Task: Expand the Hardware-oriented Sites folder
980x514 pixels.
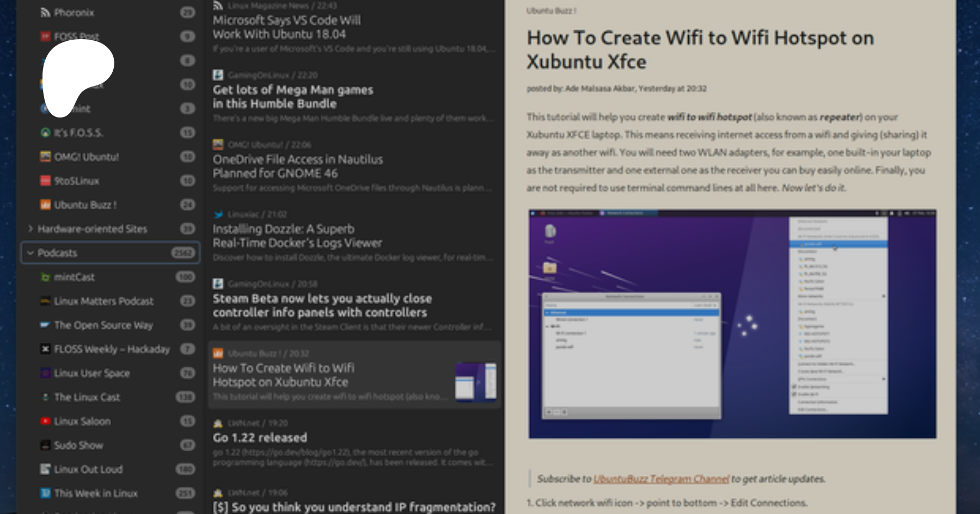Action: tap(30, 229)
